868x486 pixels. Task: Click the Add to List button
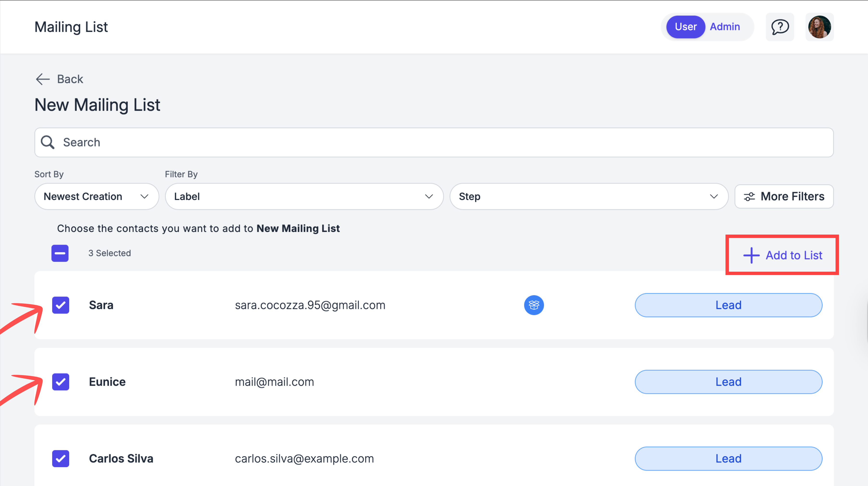pos(782,255)
